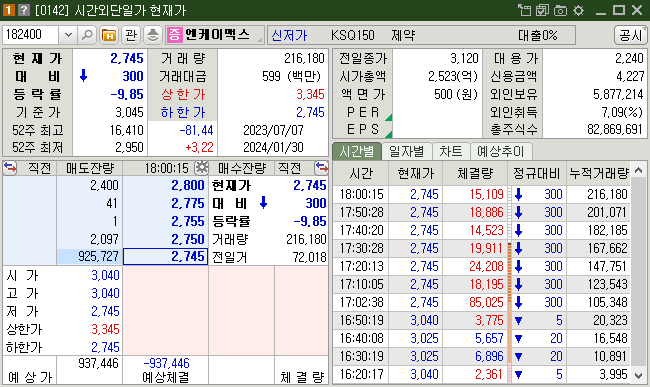This screenshot has width=650, height=387.
Task: Click the 체결량 column header
Action: pyautogui.click(x=475, y=173)
